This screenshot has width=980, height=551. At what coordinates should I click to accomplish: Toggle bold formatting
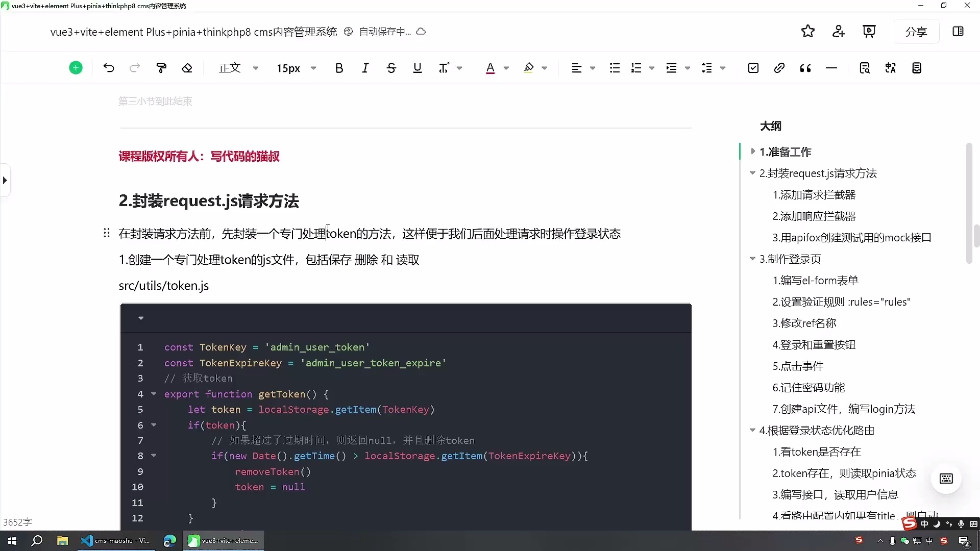click(x=339, y=68)
